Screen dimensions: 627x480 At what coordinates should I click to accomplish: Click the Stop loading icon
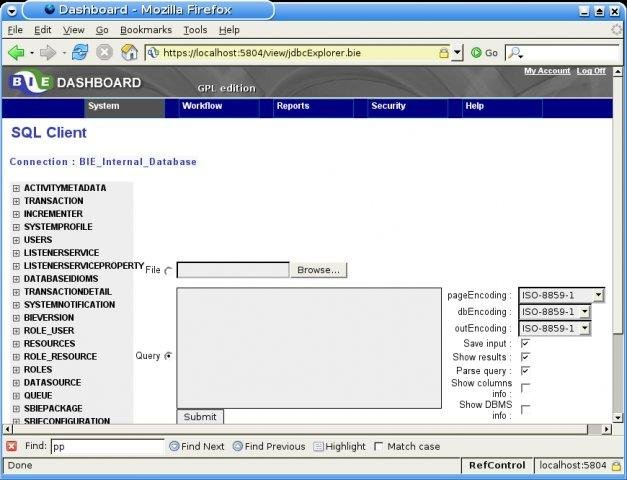coord(104,52)
